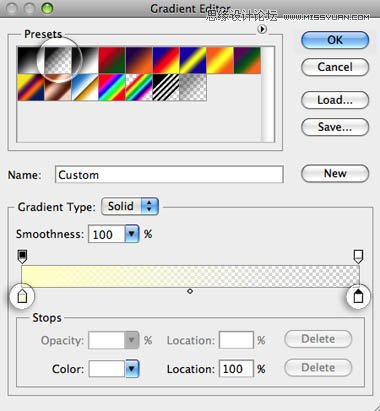Choose the transparent stripes gradient preset

click(x=166, y=87)
